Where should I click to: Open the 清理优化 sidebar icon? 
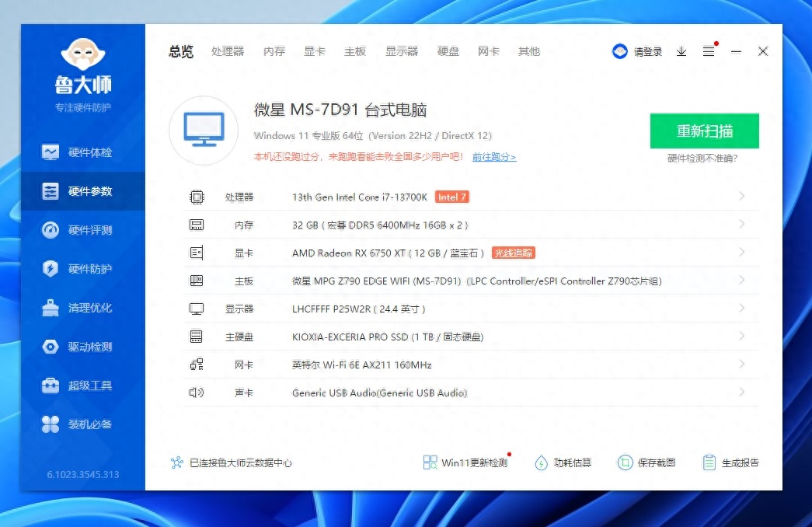pyautogui.click(x=51, y=308)
